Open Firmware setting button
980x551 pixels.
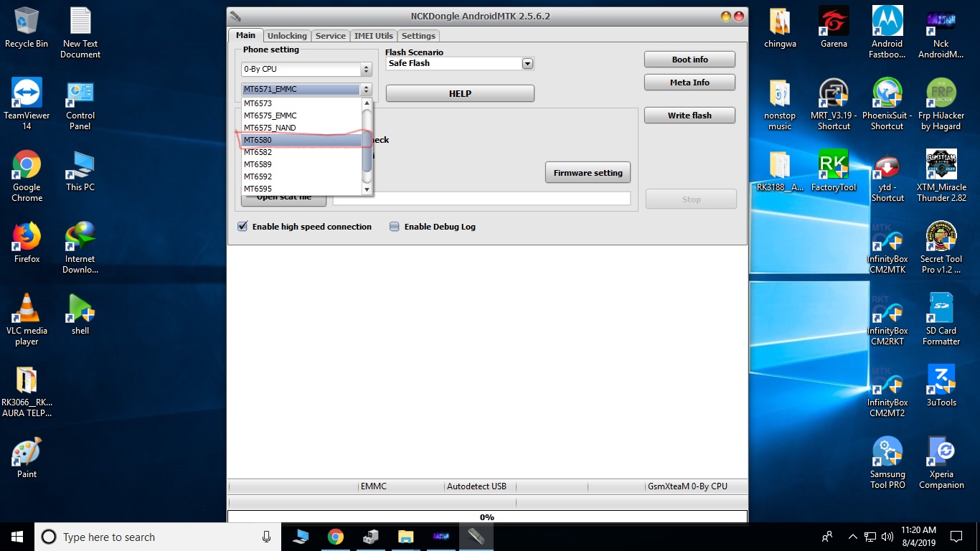588,173
